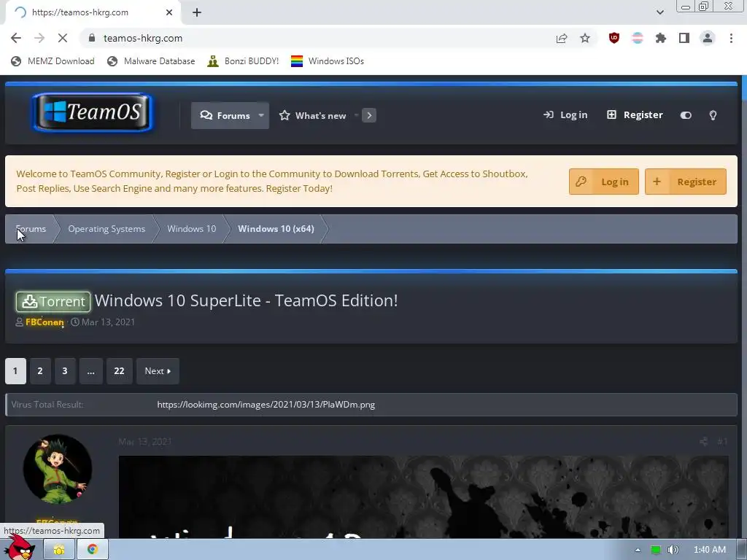Open the Forums breadcrumb
Screen dimensions: 747x560
(31, 228)
